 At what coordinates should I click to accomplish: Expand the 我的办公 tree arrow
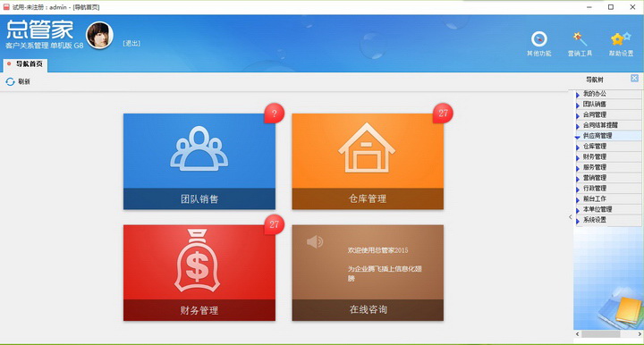578,95
